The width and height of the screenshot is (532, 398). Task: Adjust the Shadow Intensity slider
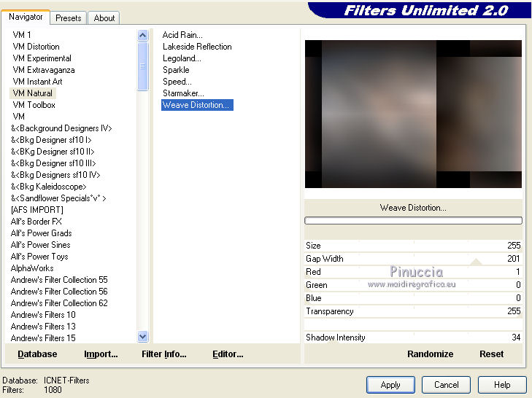pyautogui.click(x=413, y=337)
